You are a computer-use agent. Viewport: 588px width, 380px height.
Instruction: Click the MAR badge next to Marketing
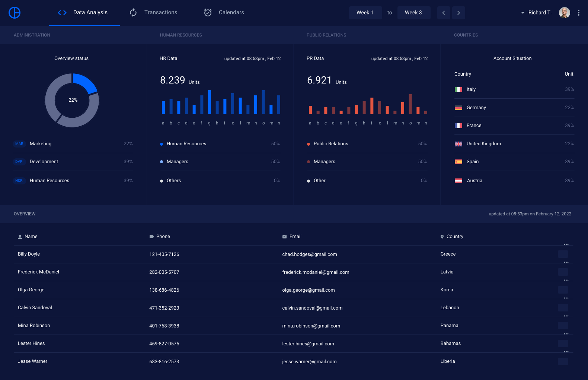pos(19,144)
